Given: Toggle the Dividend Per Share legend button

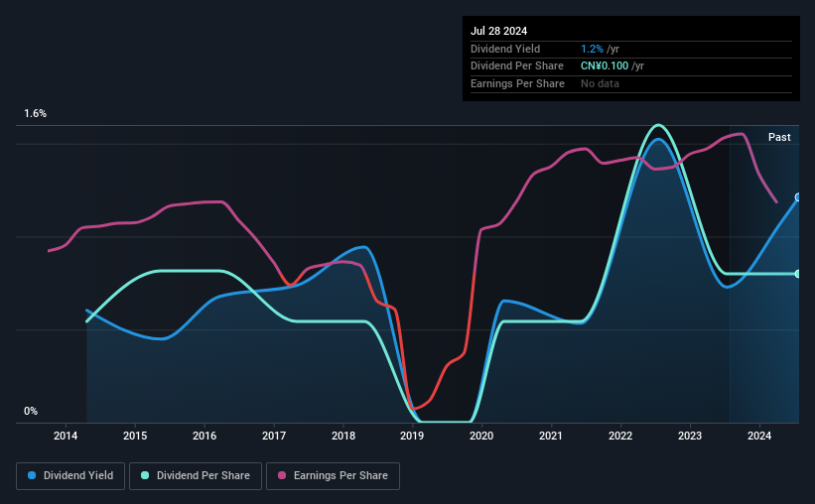Looking at the screenshot, I should tap(196, 476).
